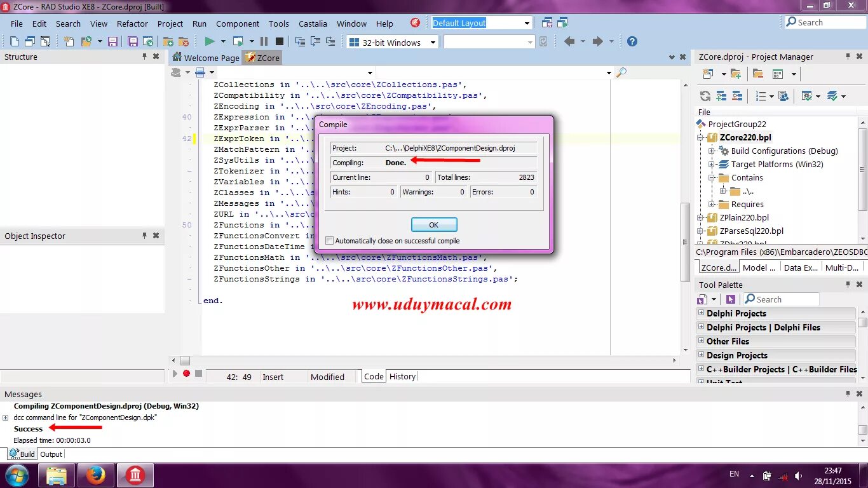Expand the ZPlain220.bpl project node
This screenshot has height=488, width=868.
700,217
